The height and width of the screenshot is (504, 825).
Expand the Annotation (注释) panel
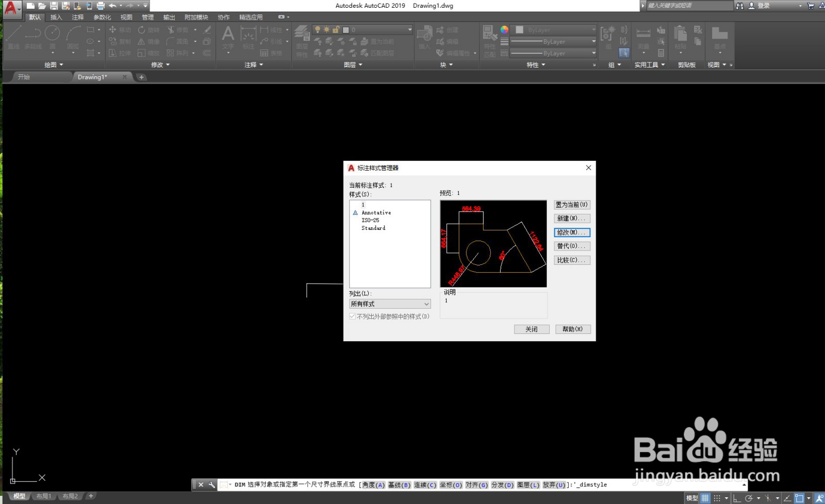pos(254,65)
